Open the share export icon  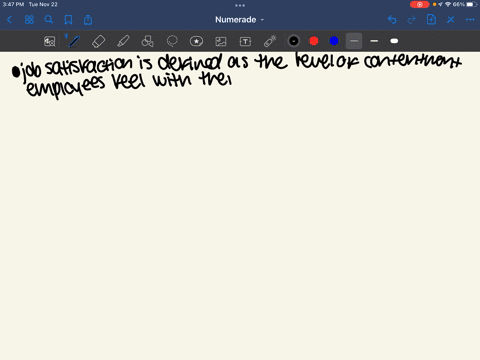[x=88, y=20]
